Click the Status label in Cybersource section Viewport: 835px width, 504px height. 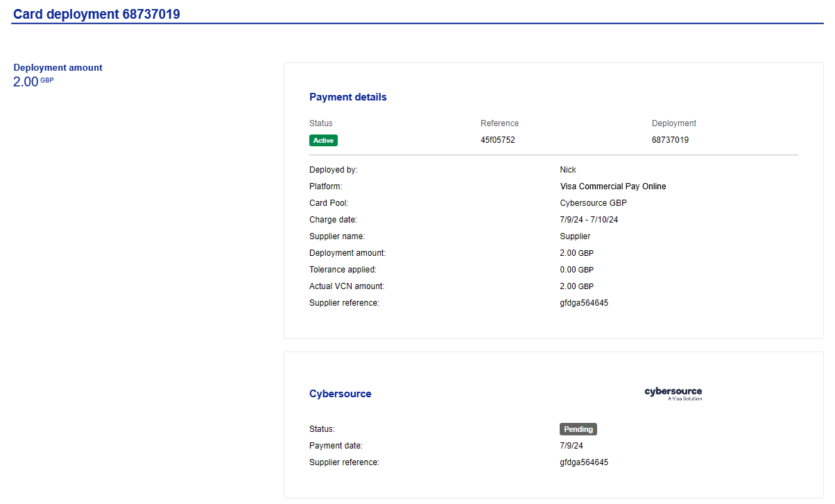pyautogui.click(x=322, y=429)
